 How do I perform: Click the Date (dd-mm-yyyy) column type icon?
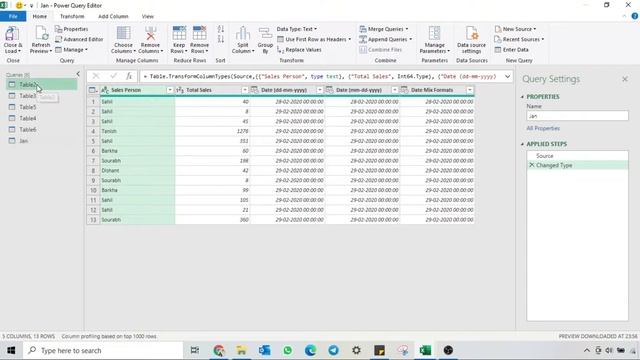pyautogui.click(x=255, y=90)
